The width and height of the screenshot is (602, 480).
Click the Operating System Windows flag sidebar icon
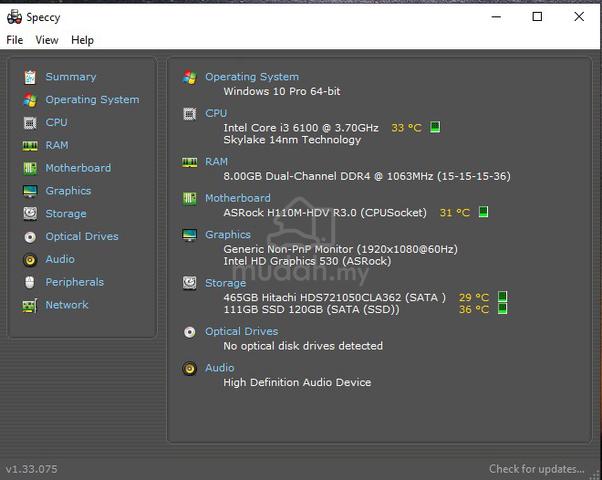click(x=30, y=100)
